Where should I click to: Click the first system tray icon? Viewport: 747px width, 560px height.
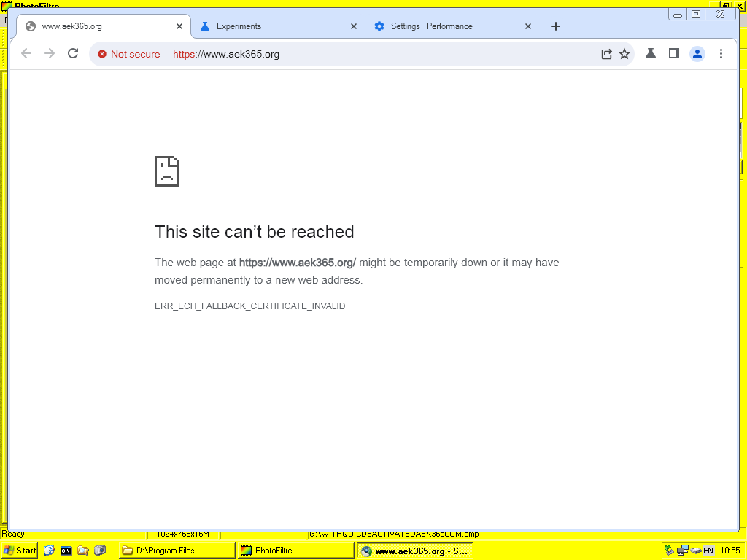670,551
